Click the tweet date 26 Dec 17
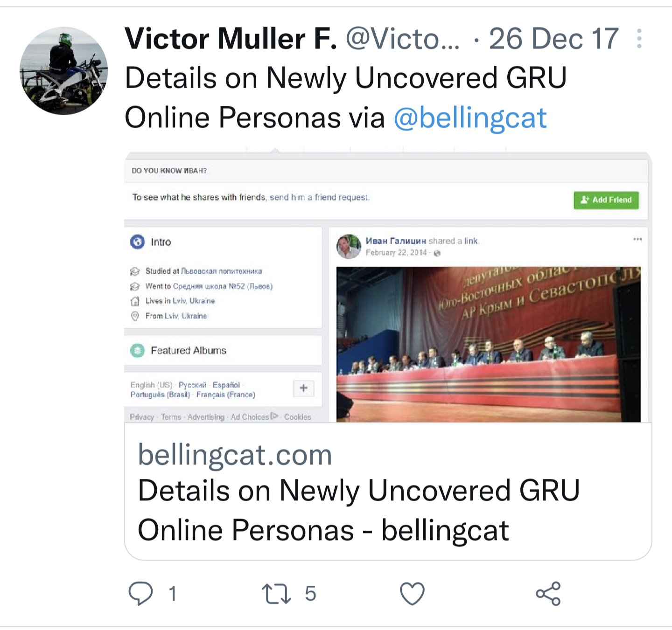This screenshot has width=672, height=630. coord(554,39)
